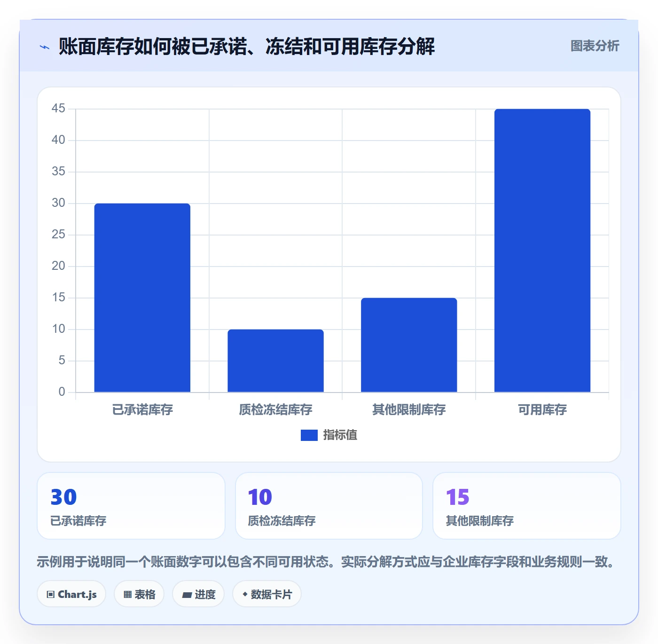Select the 15 其他限制库存 data card
This screenshot has width=658, height=644.
tap(527, 506)
